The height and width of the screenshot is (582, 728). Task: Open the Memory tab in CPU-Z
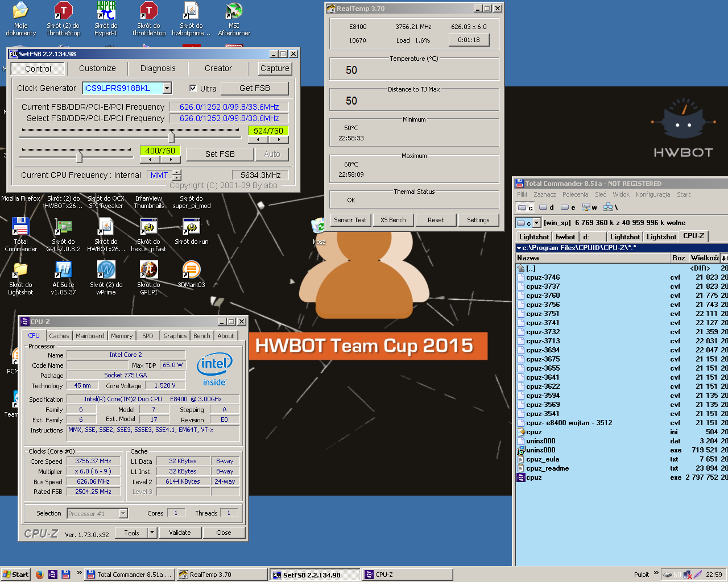(122, 336)
